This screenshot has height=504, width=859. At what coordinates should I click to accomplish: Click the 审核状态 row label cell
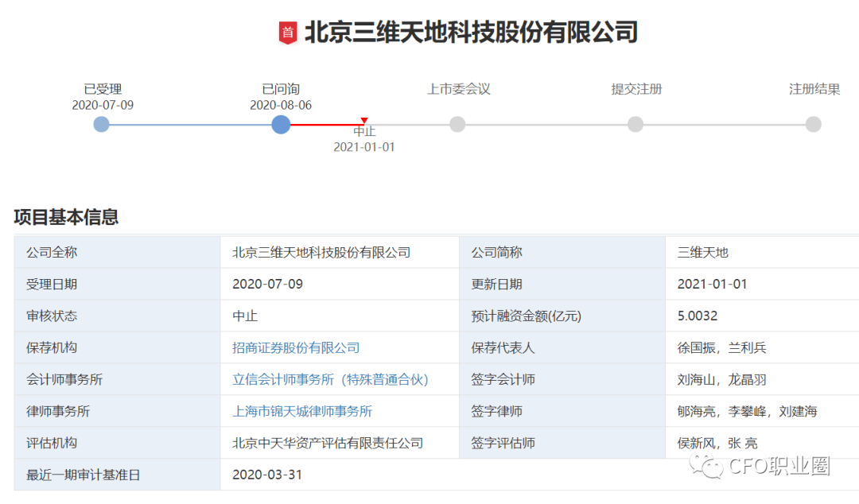coord(52,316)
